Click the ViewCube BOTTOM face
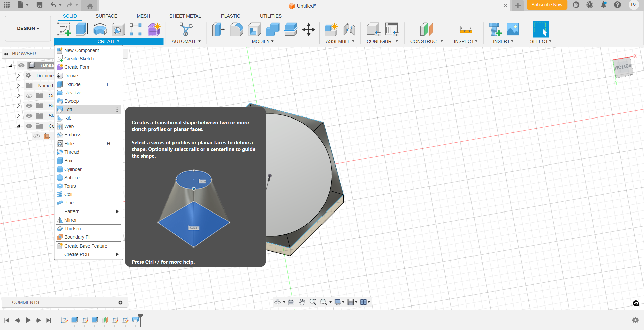644x330 pixels. click(x=623, y=67)
